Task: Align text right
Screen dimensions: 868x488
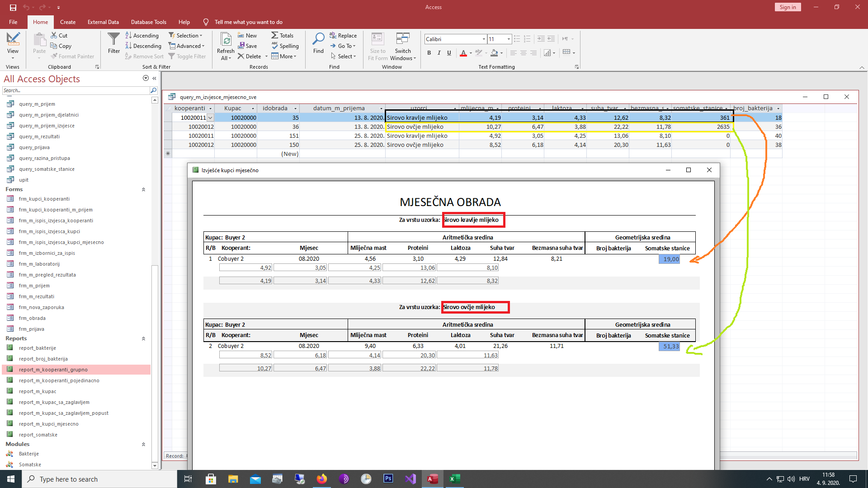Action: tap(533, 53)
